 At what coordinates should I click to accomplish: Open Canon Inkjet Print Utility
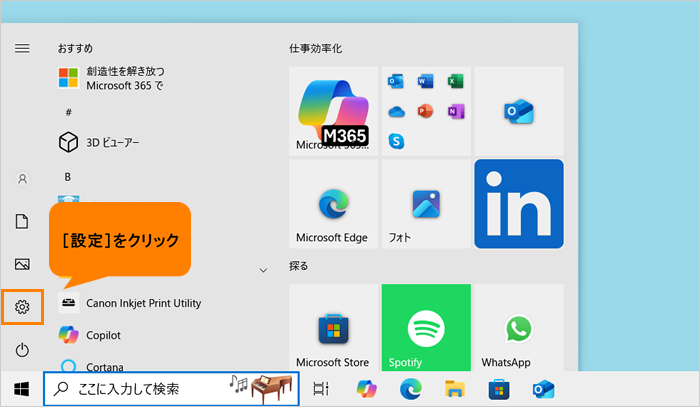(x=130, y=303)
